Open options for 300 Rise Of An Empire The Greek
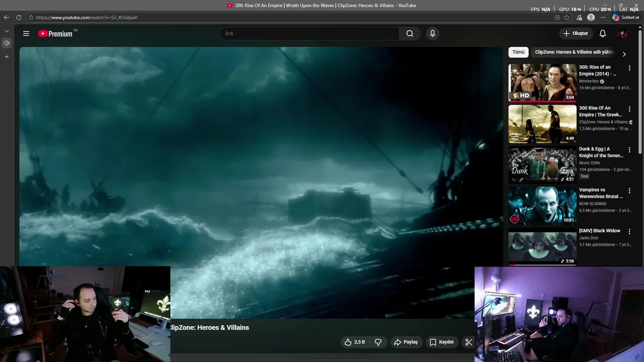 pos(629,109)
